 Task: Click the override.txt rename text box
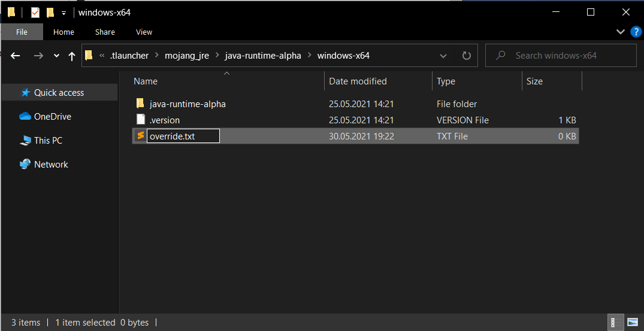click(183, 136)
